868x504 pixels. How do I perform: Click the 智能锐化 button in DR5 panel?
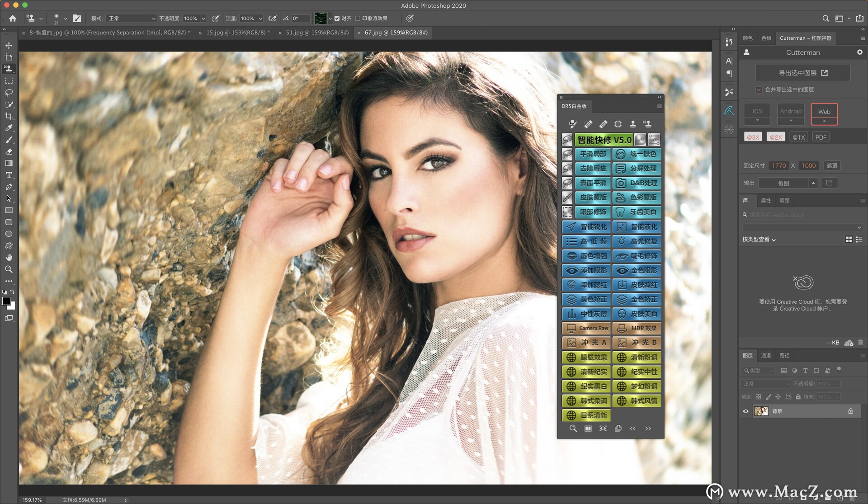tap(586, 227)
